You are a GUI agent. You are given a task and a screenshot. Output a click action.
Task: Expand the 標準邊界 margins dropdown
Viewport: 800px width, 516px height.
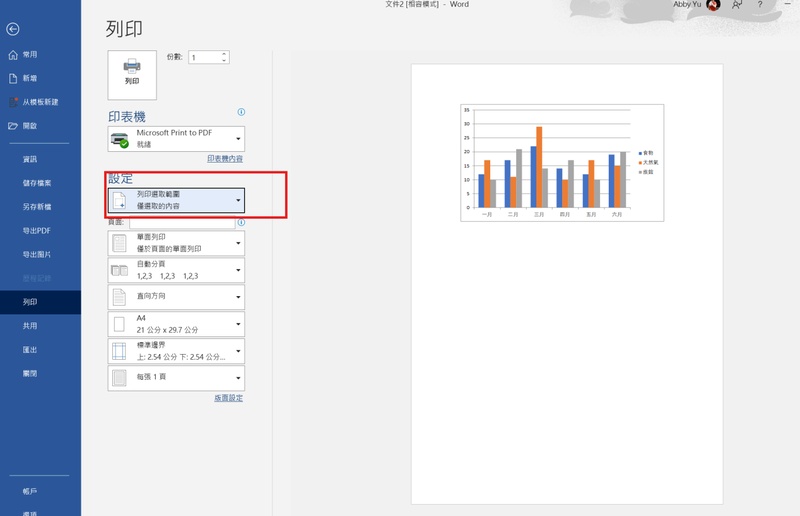[x=176, y=351]
